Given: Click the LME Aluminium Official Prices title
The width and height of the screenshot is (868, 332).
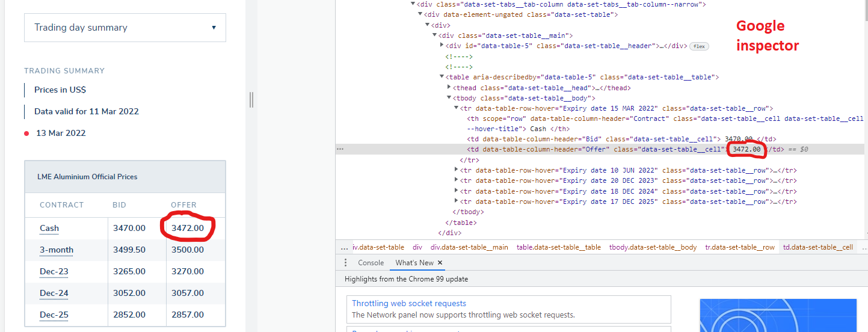Looking at the screenshot, I should point(87,177).
